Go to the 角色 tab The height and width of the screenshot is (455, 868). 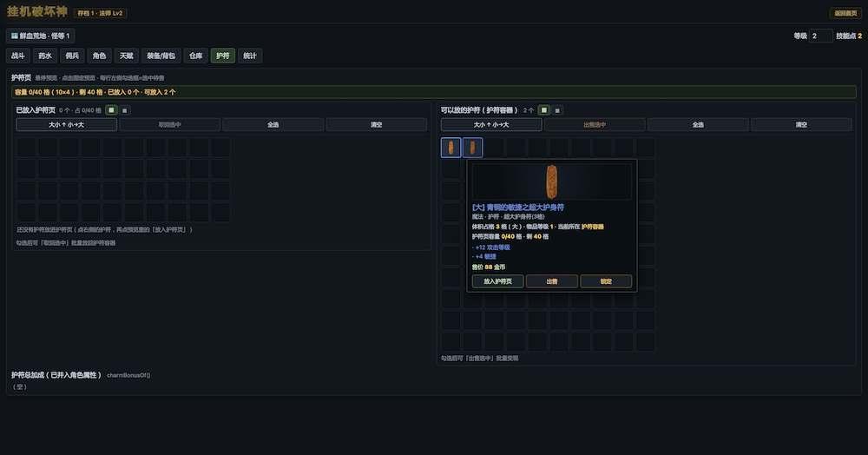100,56
